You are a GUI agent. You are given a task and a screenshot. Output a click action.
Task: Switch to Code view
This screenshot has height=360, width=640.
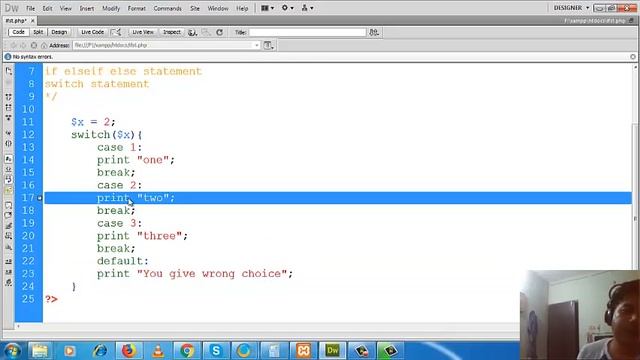click(x=18, y=32)
